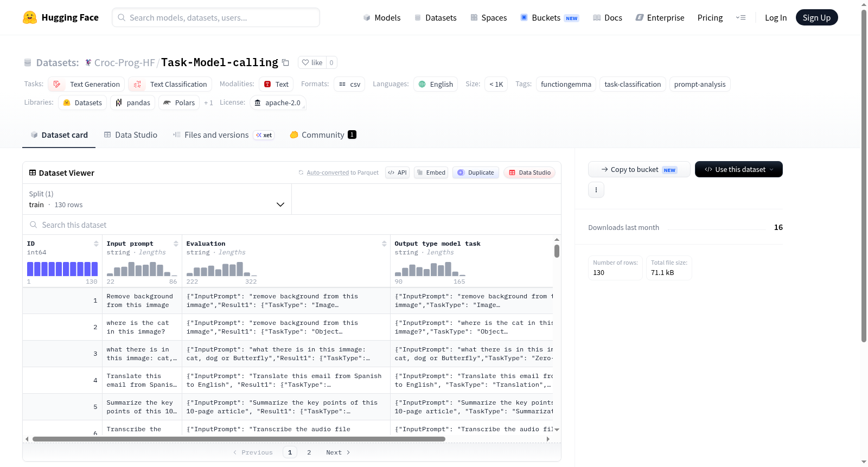Screen dimensions: 868x467
Task: Select the size <1K tag
Action: 496,84
